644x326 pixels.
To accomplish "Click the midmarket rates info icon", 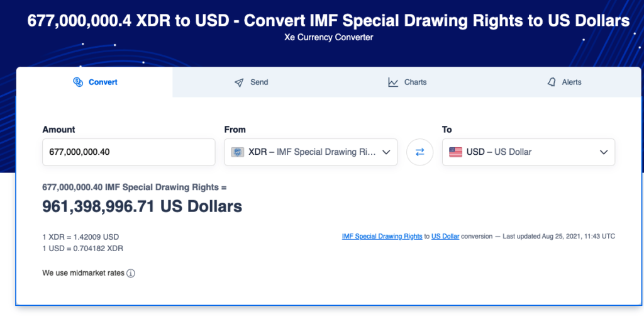I will pyautogui.click(x=131, y=273).
